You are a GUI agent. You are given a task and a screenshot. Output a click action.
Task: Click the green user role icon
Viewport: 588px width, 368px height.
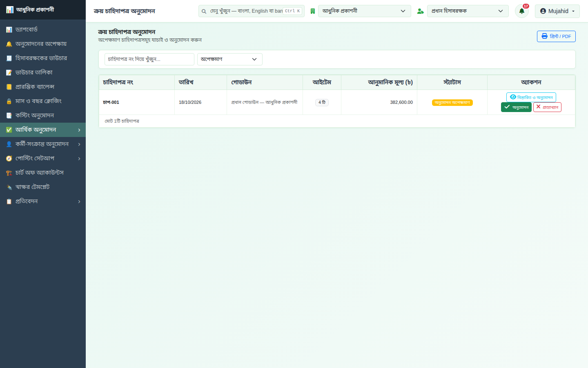pos(420,11)
